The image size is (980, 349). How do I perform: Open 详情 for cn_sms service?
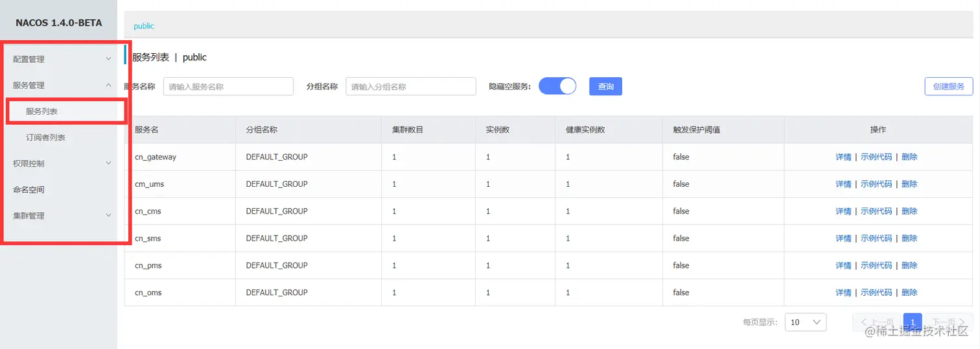point(843,239)
